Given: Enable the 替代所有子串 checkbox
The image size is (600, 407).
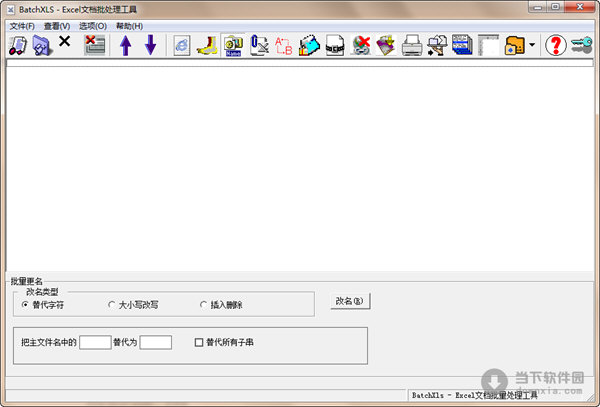Looking at the screenshot, I should pyautogui.click(x=199, y=342).
